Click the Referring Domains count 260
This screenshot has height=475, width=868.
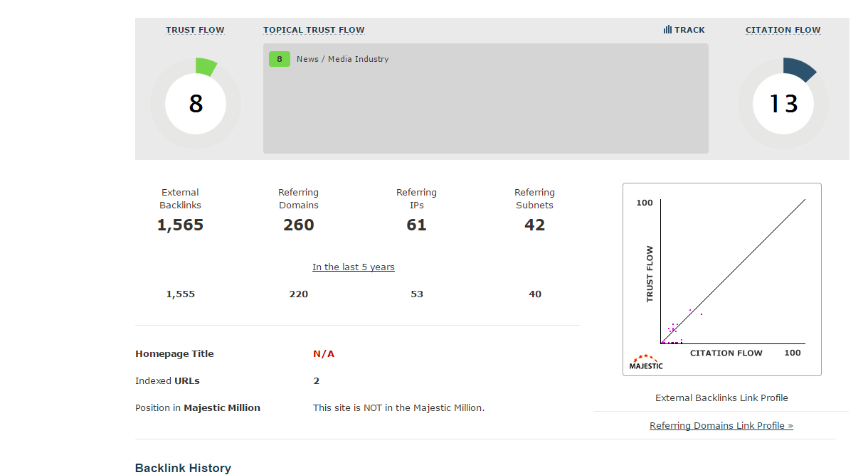click(299, 225)
